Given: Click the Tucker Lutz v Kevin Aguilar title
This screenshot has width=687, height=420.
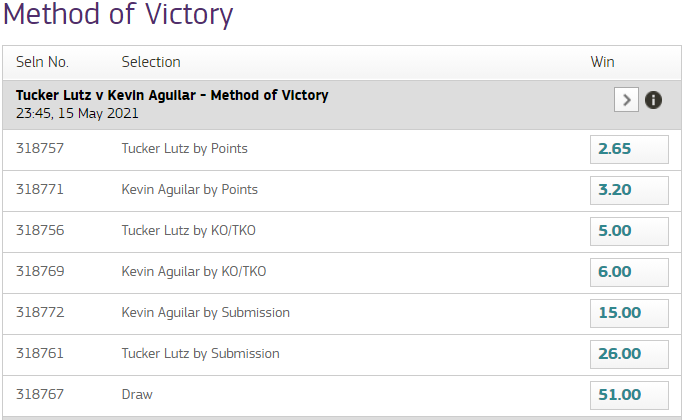Looking at the screenshot, I should pos(172,95).
